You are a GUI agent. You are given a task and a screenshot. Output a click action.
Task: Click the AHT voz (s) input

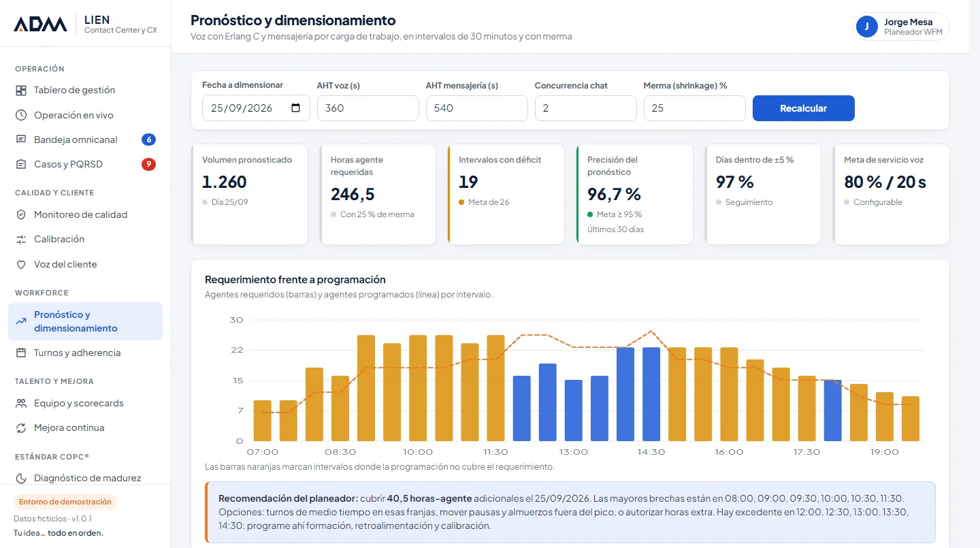click(367, 108)
